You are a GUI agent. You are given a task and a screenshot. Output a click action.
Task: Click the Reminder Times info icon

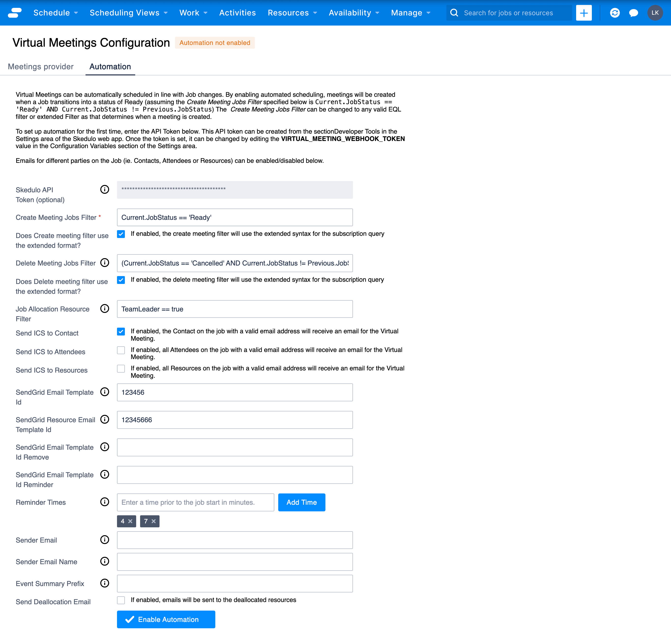tap(105, 502)
